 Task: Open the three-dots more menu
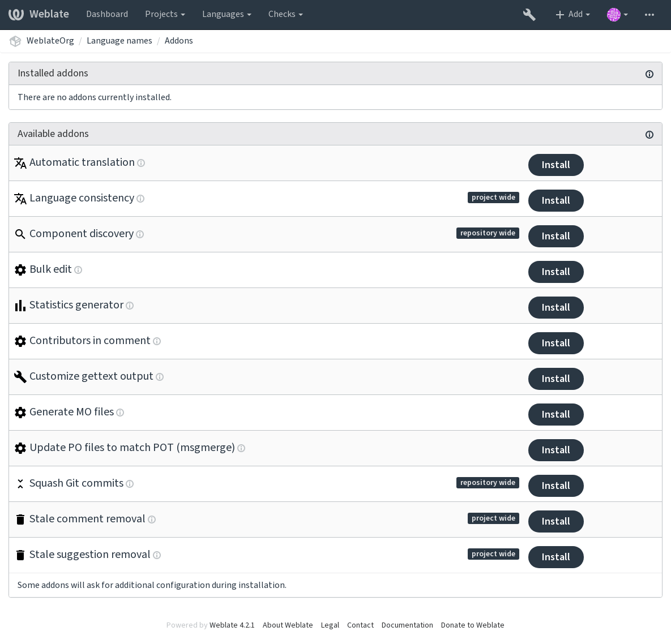tap(649, 15)
